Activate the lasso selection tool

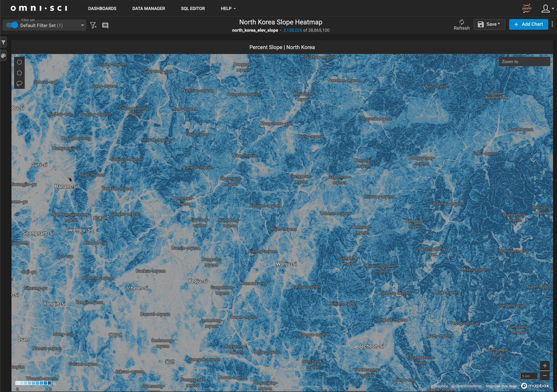(x=19, y=84)
